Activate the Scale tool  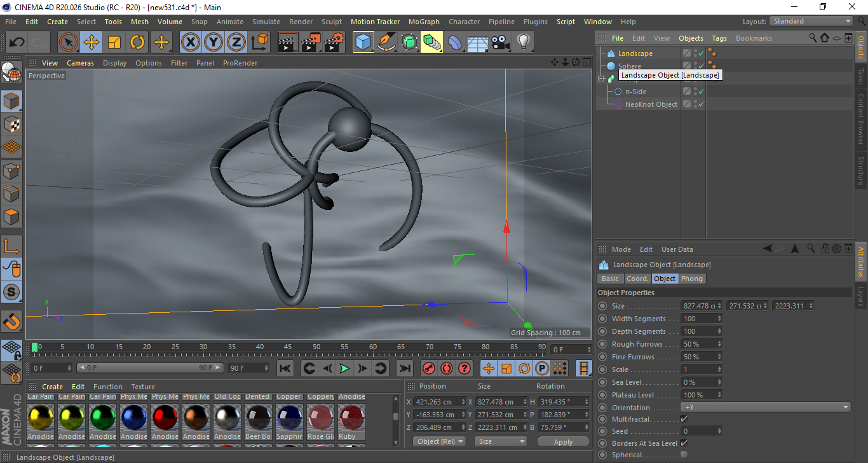114,43
